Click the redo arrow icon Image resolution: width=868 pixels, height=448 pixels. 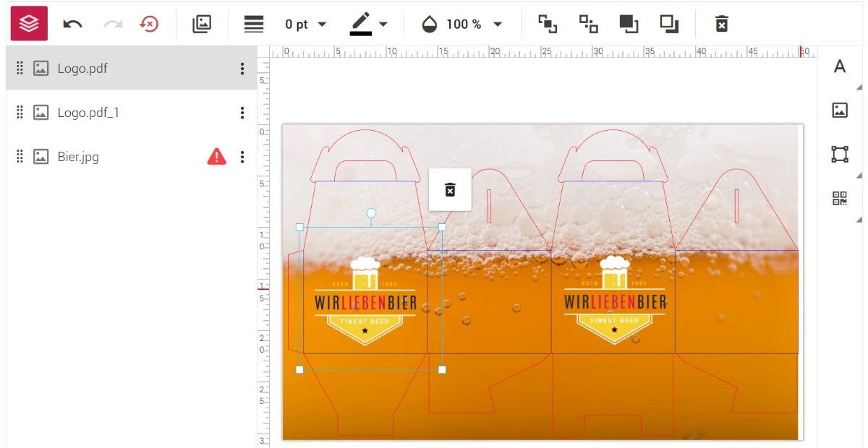(x=113, y=24)
